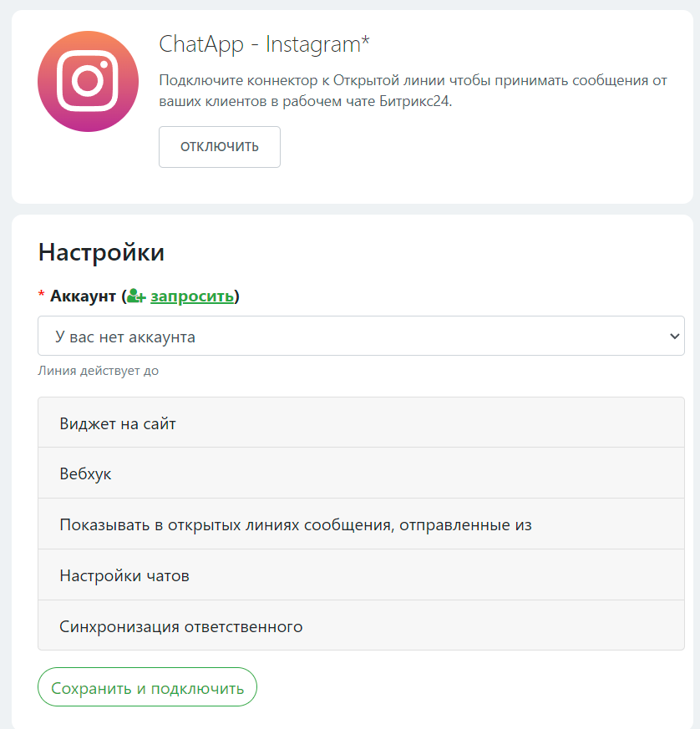Screen dimensions: 700x729
Task: Click the 'Битрикс24' word in the description
Action: (414, 101)
